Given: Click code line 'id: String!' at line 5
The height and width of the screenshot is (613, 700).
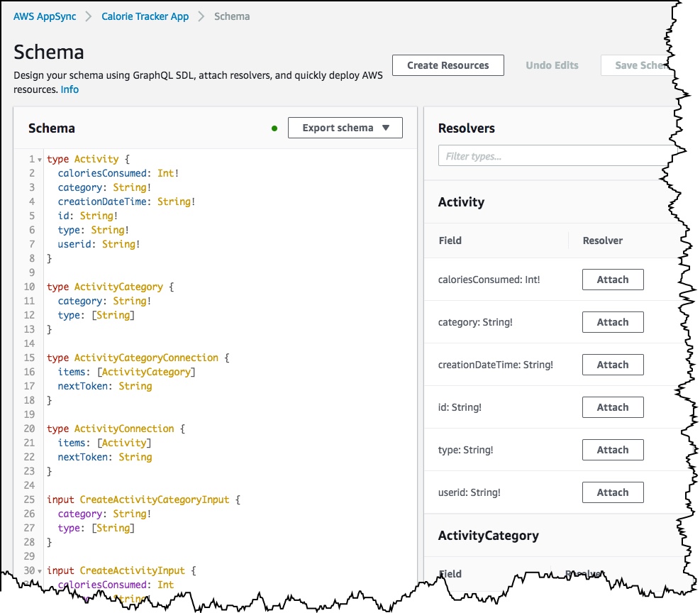Looking at the screenshot, I should click(87, 216).
